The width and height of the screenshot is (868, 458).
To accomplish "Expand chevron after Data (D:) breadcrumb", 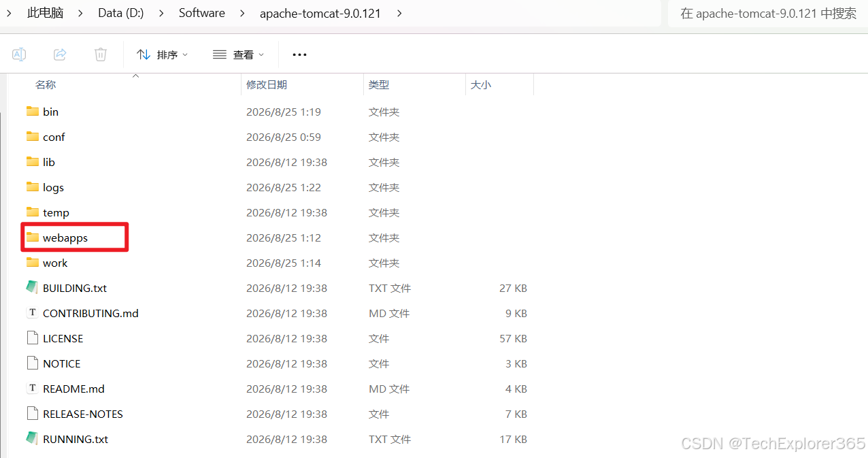I will [161, 13].
